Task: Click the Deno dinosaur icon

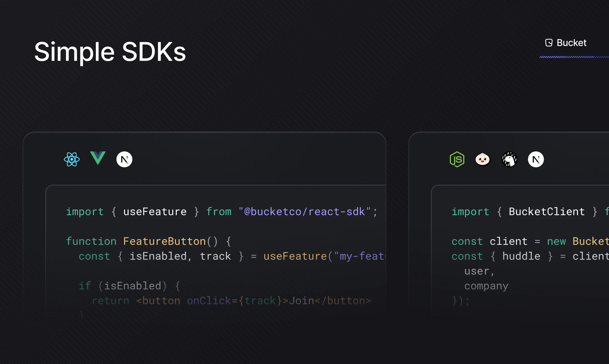Action: (509, 159)
